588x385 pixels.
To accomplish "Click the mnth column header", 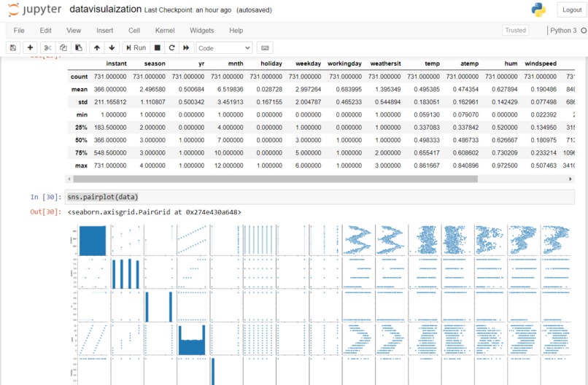I will (236, 63).
